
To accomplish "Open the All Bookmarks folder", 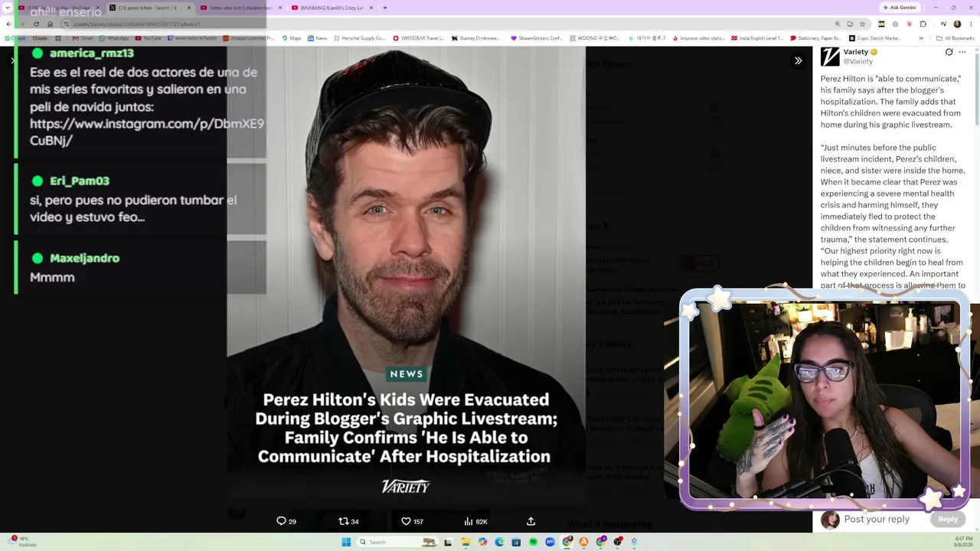I will pyautogui.click(x=955, y=37).
